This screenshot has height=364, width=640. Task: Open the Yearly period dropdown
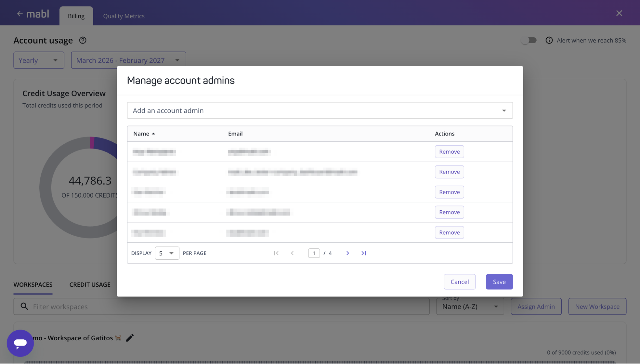point(39,60)
